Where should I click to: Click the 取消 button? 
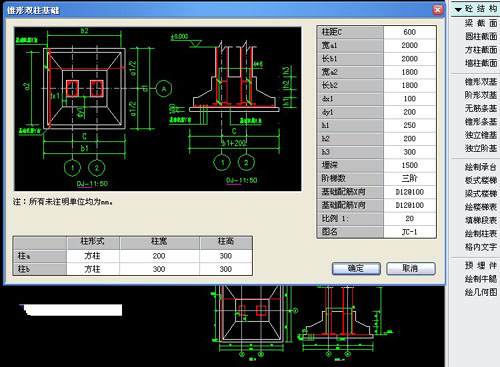pyautogui.click(x=411, y=268)
